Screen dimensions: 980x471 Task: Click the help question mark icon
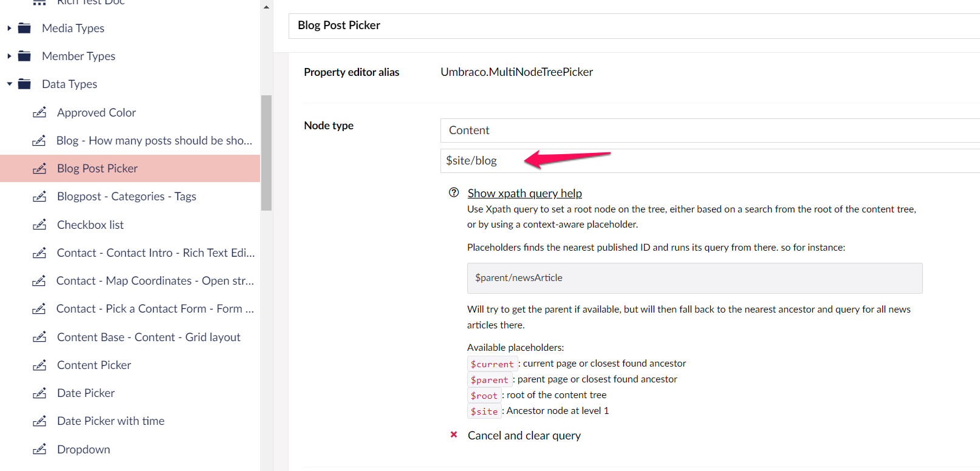(x=454, y=193)
